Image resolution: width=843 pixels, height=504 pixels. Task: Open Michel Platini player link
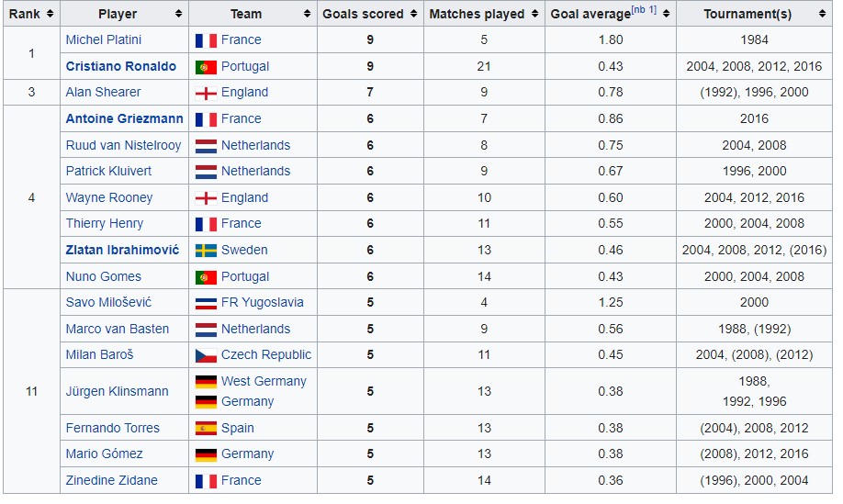coord(104,39)
